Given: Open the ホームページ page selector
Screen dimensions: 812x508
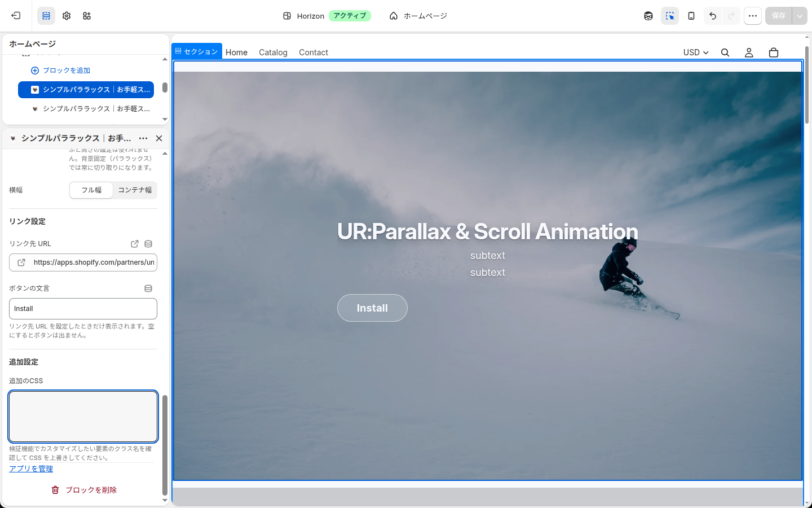Looking at the screenshot, I should 418,16.
